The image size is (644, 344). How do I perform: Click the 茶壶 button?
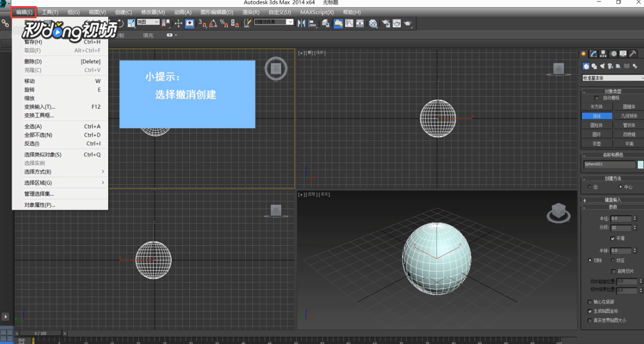pyautogui.click(x=597, y=144)
